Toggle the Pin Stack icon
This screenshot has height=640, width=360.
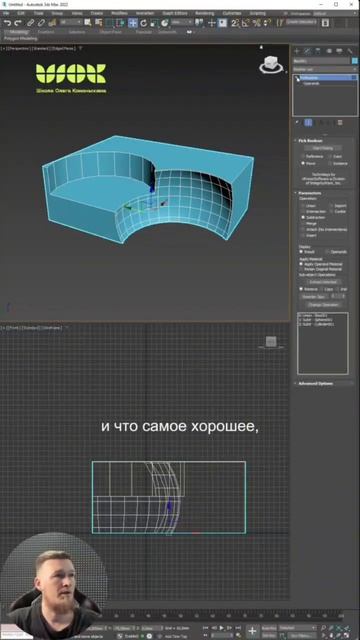298,122
